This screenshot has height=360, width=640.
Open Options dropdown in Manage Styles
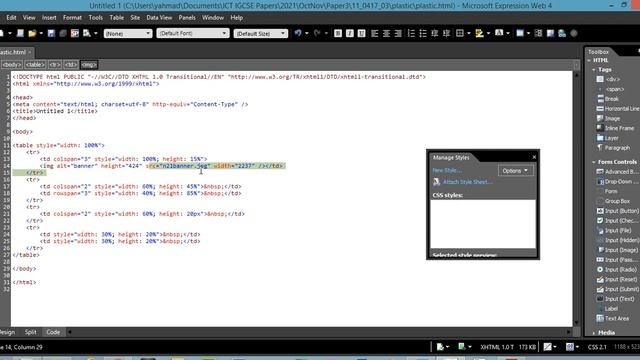click(515, 171)
